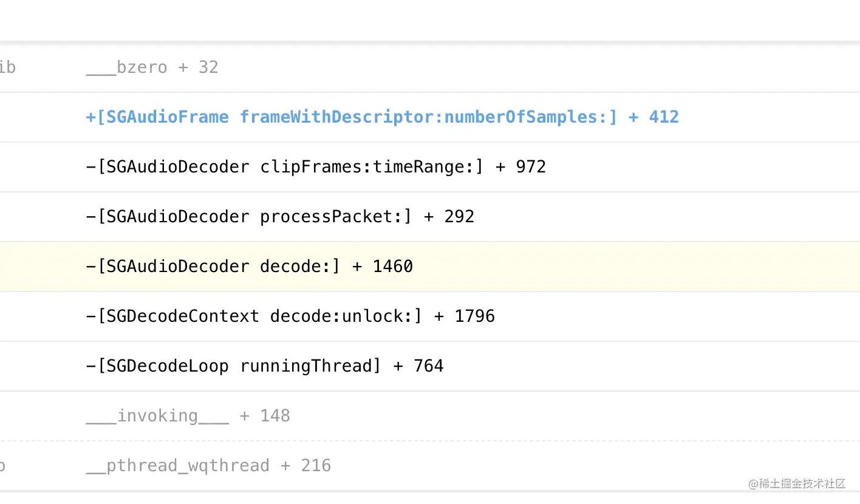Click the highlighted SGAudioDecoder decode: method name
Screen dimensions: 860x504
(x=213, y=266)
